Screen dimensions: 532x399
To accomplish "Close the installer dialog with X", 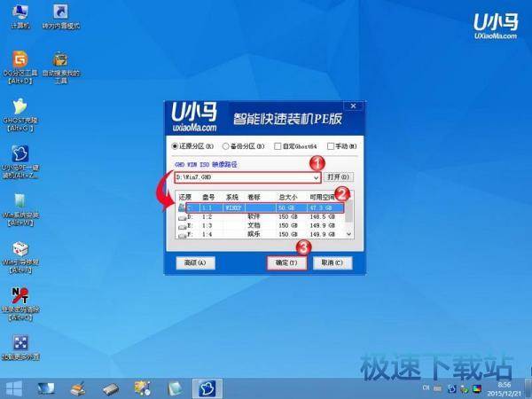I will (353, 106).
